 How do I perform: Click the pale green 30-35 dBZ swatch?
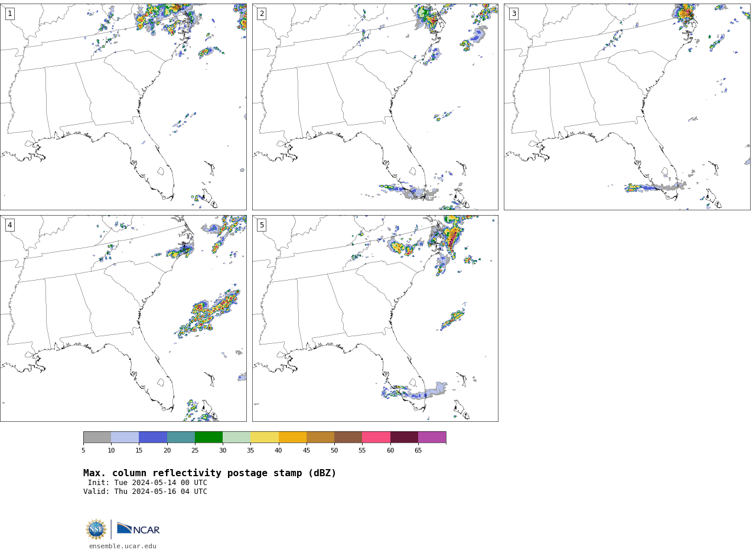236,437
